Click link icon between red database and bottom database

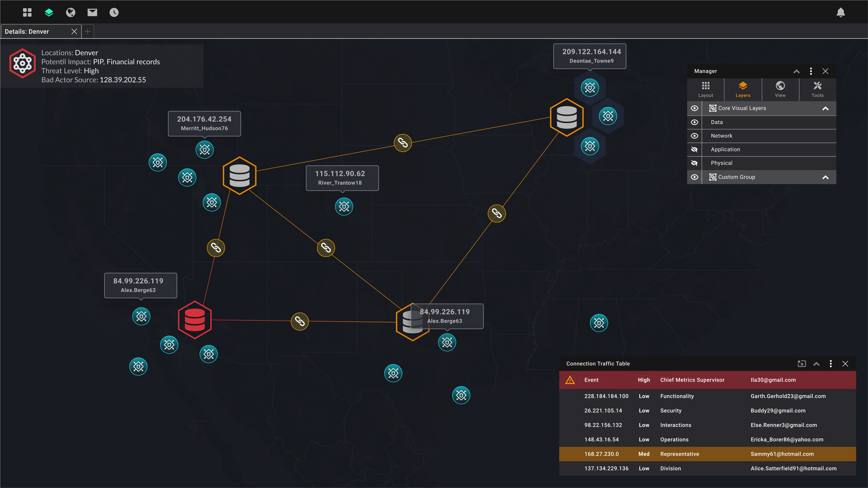pyautogui.click(x=300, y=321)
